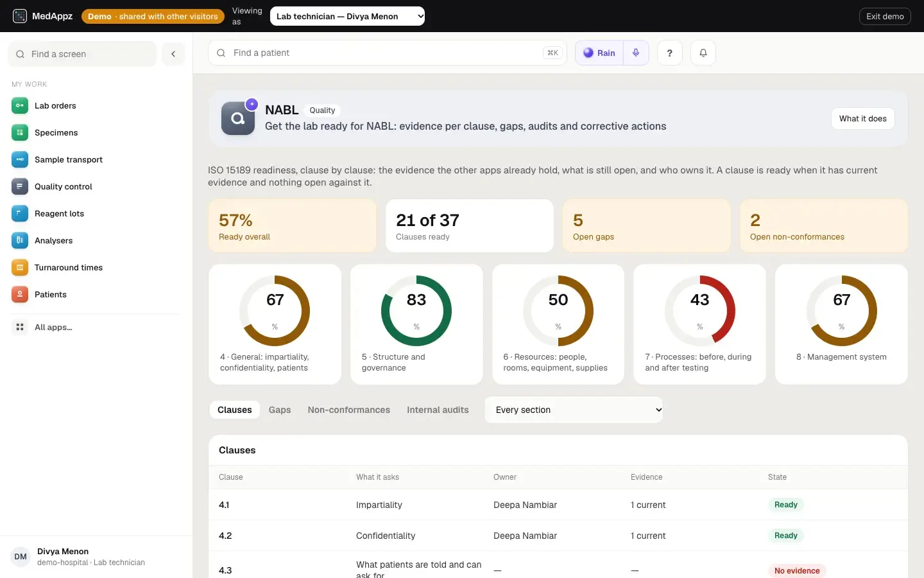The image size is (924, 578).
Task: Collapse the sidebar with chevron button
Action: click(x=173, y=54)
